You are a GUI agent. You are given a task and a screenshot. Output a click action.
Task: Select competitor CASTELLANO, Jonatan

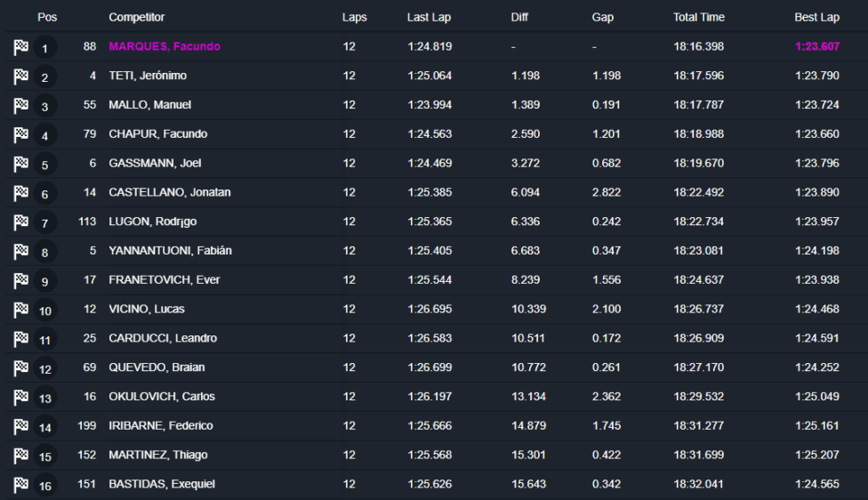[169, 192]
